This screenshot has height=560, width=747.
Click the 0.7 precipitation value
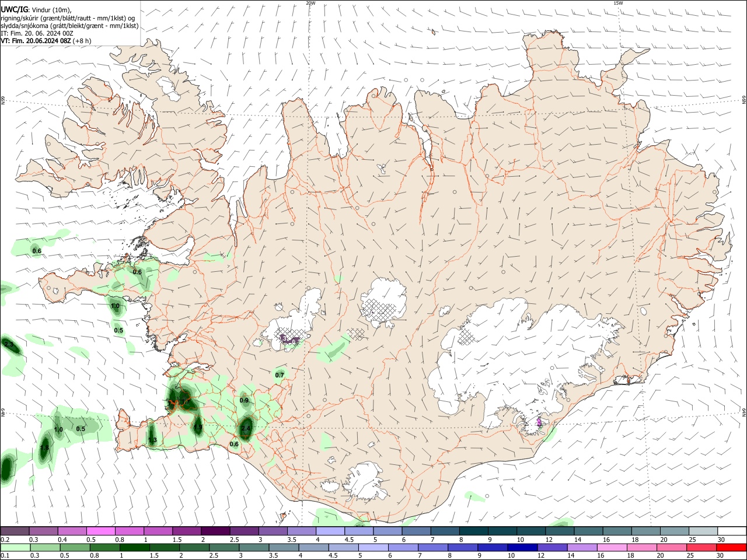point(280,374)
